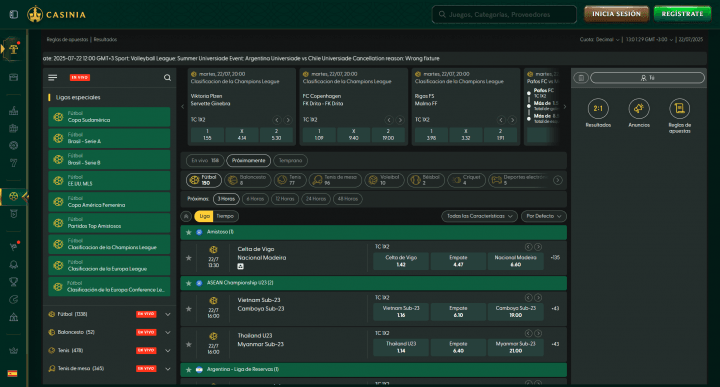This screenshot has width=720, height=387.
Task: Open search icon in sports menu panel
Action: tap(167, 78)
